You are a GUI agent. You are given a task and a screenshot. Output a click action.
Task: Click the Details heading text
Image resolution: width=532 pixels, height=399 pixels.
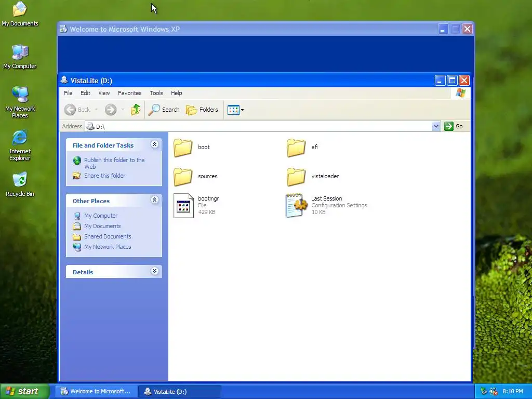(x=83, y=272)
